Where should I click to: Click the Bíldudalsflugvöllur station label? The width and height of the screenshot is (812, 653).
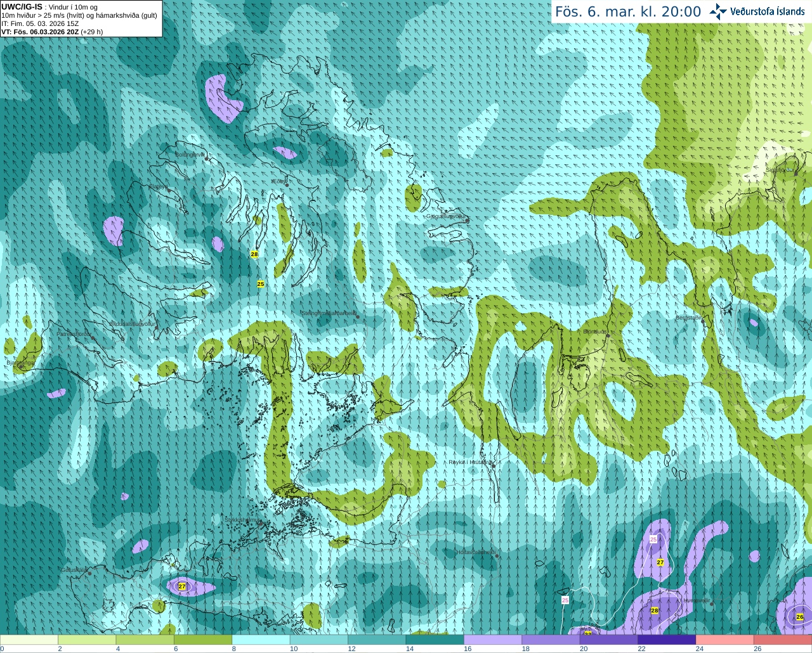132,323
